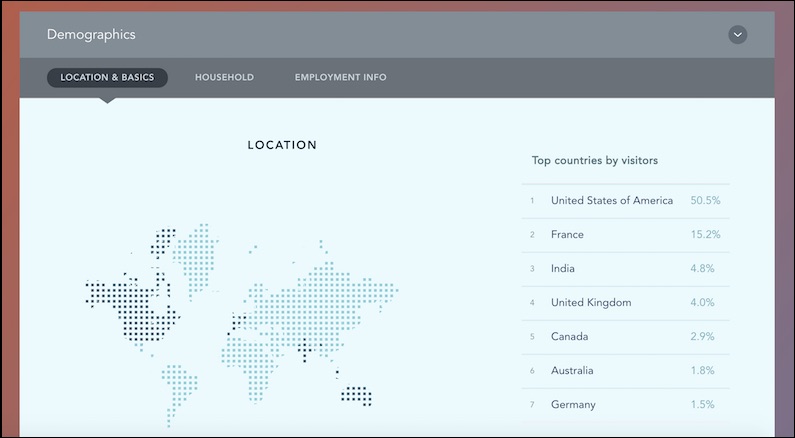Screen dimensions: 795x438
Task: Click India in the top countries list
Action: (563, 269)
